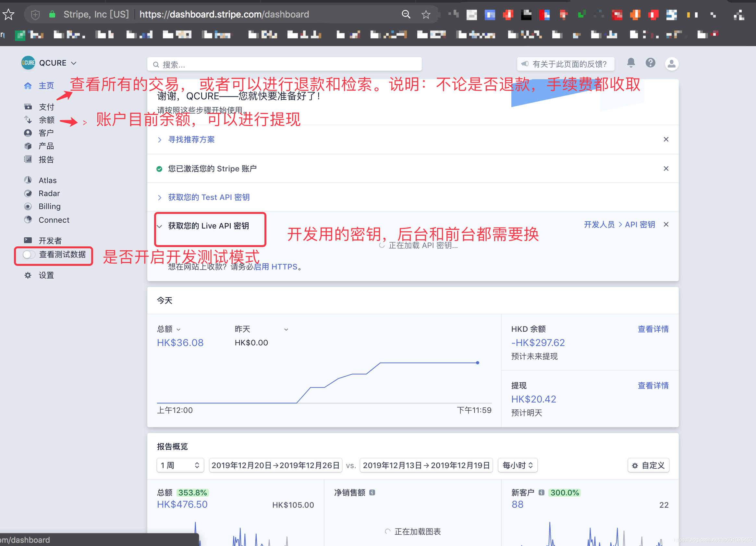Click the QCURE round logo icon
The height and width of the screenshot is (546, 756).
point(28,63)
